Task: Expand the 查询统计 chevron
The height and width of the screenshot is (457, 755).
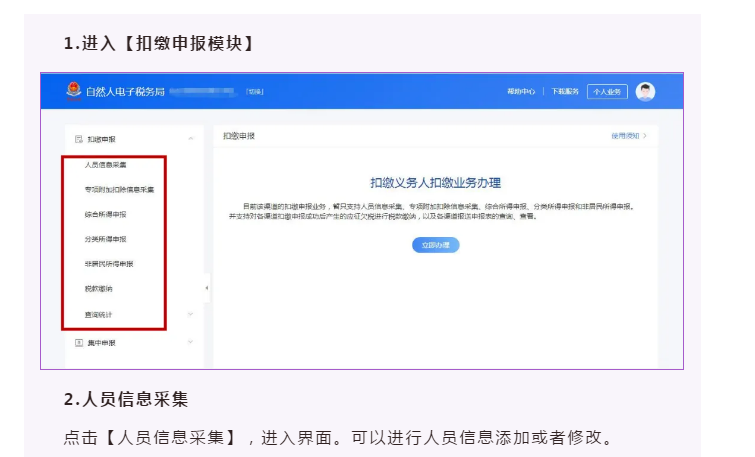Action: tap(190, 314)
